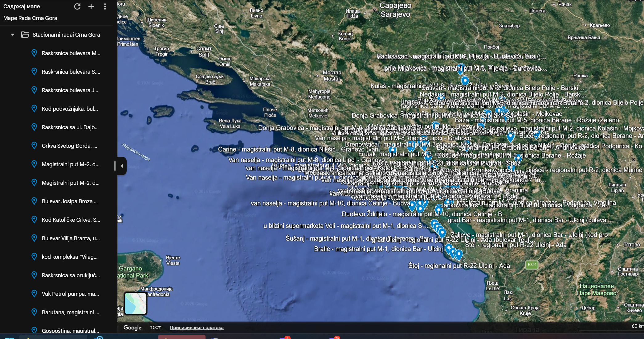Click the Štoj regionalni put R-22 map pin
The image size is (644, 339).
point(459,255)
